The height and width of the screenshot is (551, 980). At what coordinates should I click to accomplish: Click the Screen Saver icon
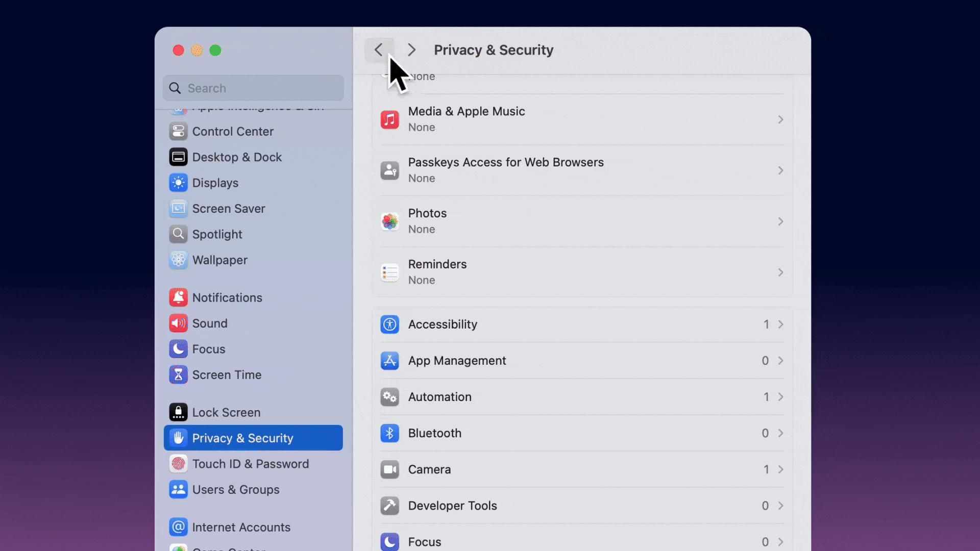click(178, 209)
